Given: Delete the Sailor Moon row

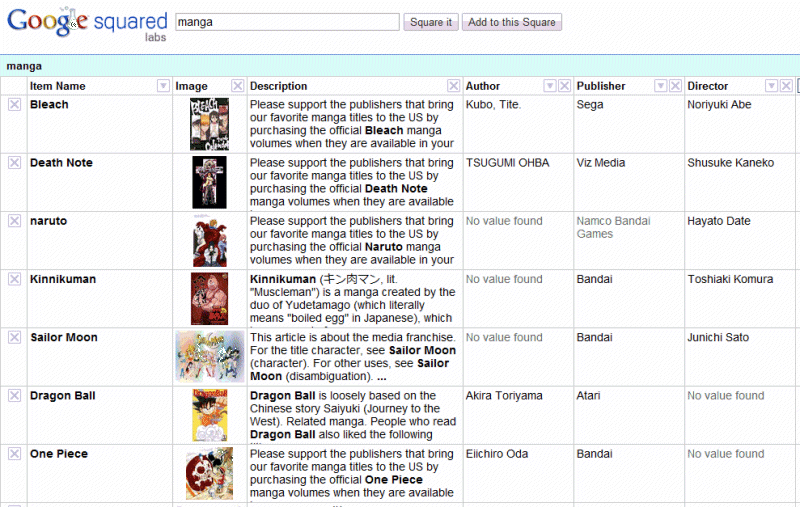Looking at the screenshot, I should pyautogui.click(x=14, y=337).
